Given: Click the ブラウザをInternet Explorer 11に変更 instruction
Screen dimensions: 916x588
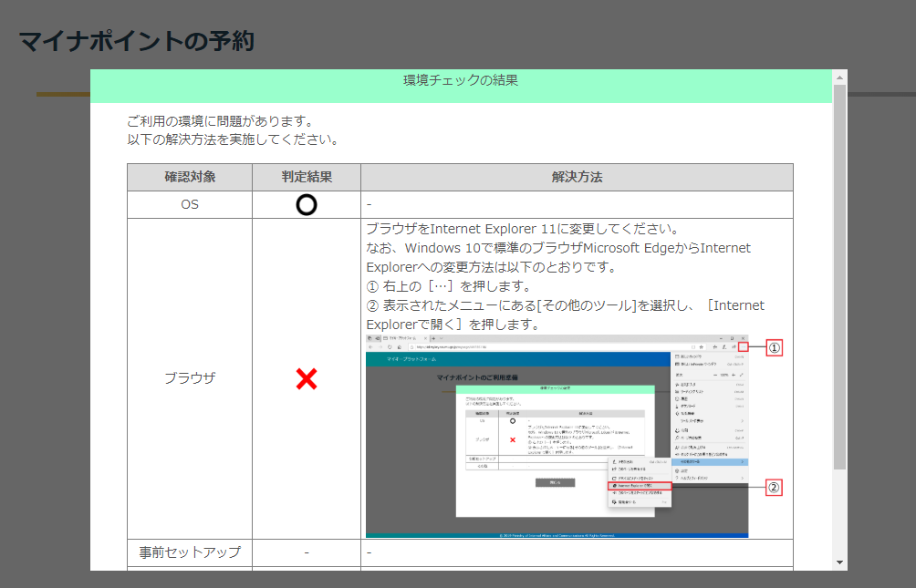Looking at the screenshot, I should coord(522,229).
